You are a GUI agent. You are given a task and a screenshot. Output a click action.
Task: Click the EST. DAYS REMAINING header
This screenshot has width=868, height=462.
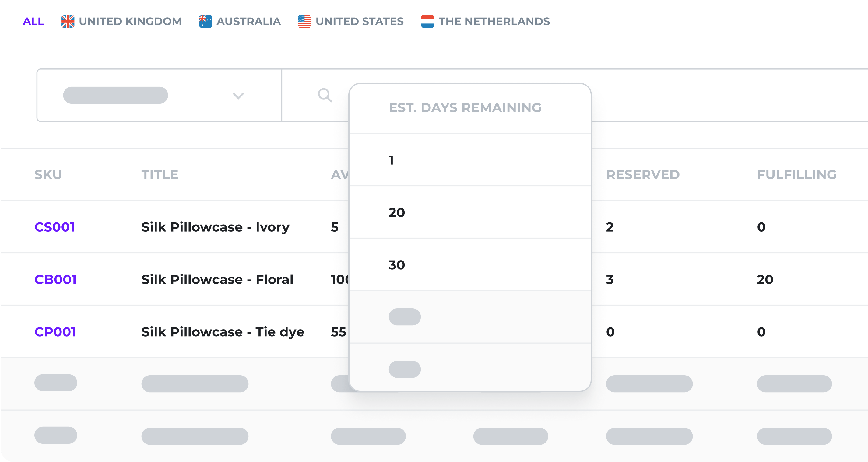click(465, 108)
